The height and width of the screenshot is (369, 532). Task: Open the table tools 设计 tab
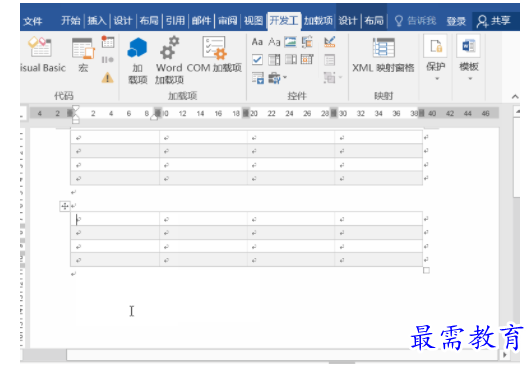tap(348, 21)
